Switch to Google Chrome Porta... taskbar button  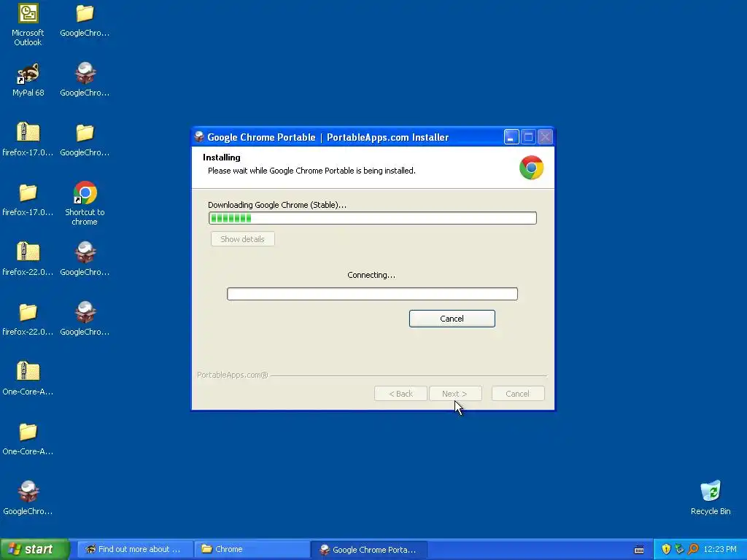368,549
